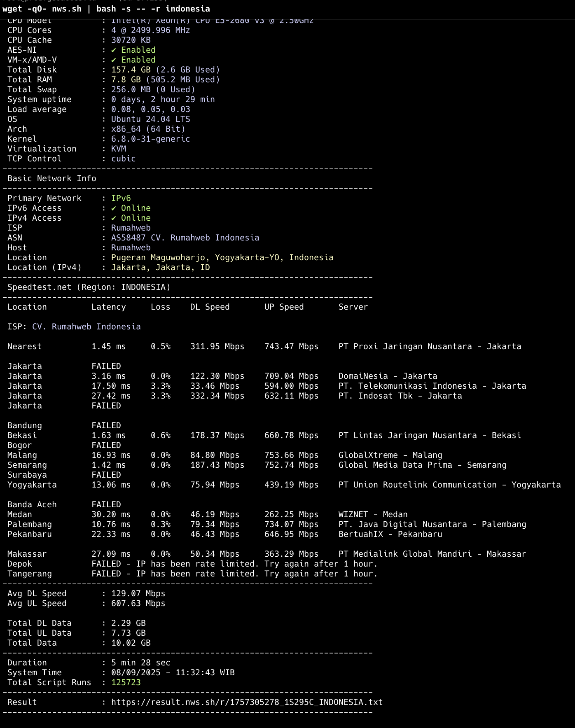Select the ISP line CV. Rumahweb Indonesia
Viewport: 575px width, 728px height.
tap(74, 327)
